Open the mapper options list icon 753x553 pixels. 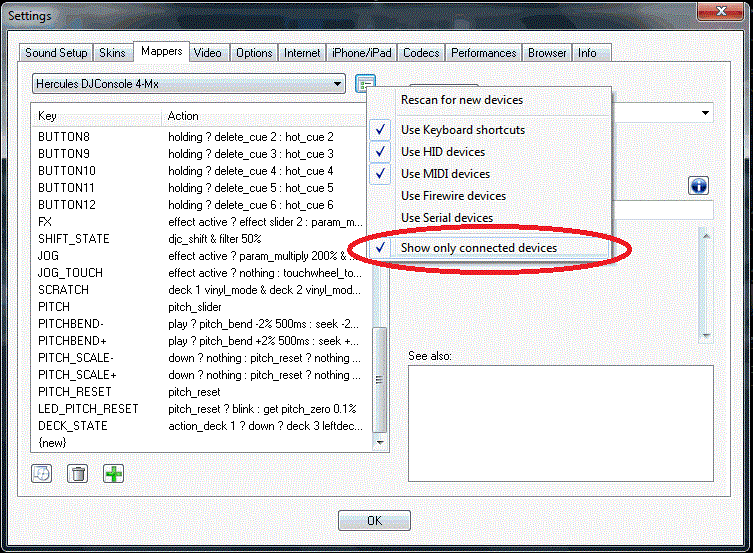(x=365, y=84)
